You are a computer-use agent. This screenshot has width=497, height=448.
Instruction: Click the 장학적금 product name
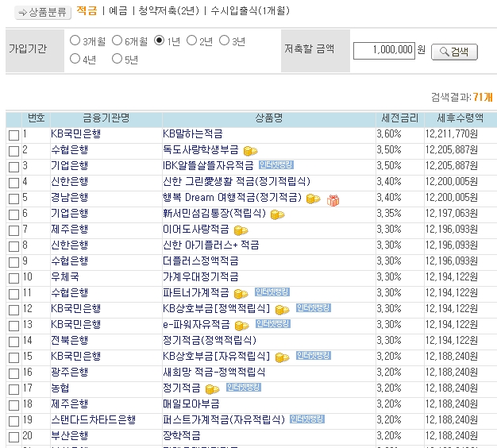[x=182, y=435]
